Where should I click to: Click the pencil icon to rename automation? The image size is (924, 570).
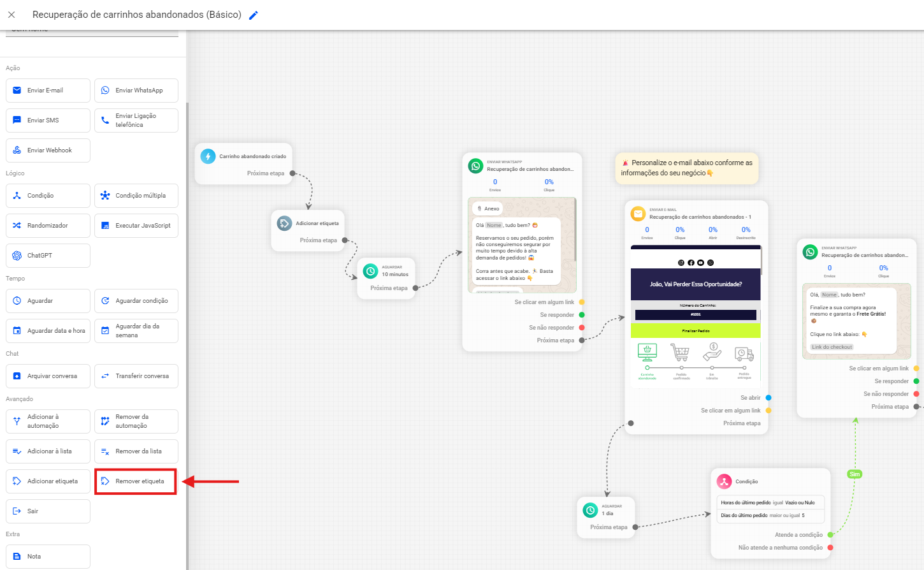pos(254,15)
